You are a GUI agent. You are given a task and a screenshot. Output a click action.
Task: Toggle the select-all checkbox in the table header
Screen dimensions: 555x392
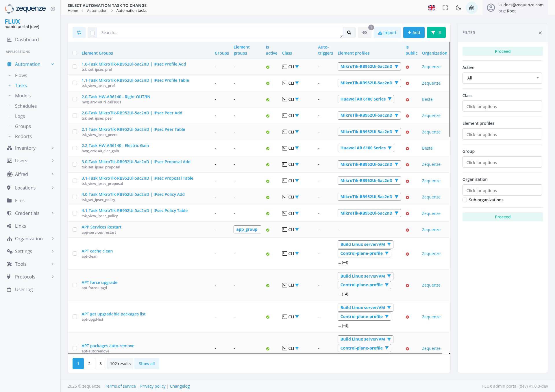(x=75, y=53)
